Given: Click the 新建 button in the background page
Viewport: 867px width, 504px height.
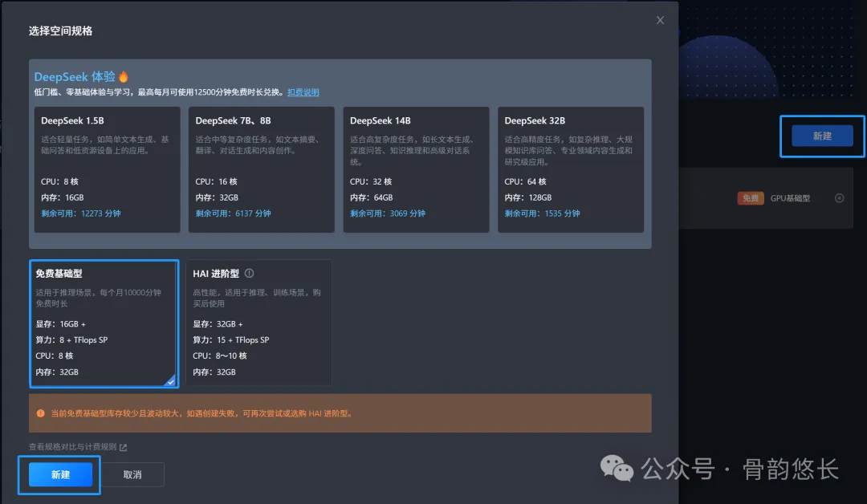Looking at the screenshot, I should click(x=822, y=136).
